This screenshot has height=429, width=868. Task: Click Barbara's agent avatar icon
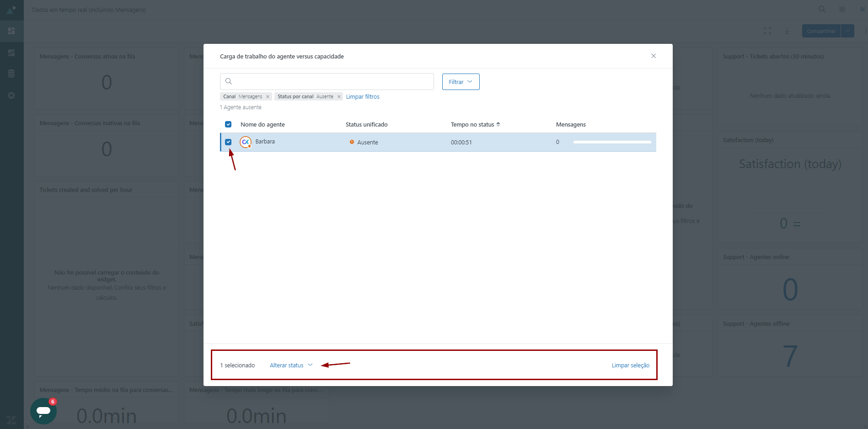pos(246,142)
